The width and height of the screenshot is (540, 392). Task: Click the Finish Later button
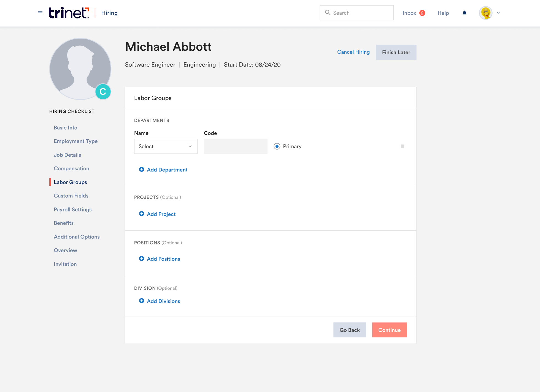396,52
